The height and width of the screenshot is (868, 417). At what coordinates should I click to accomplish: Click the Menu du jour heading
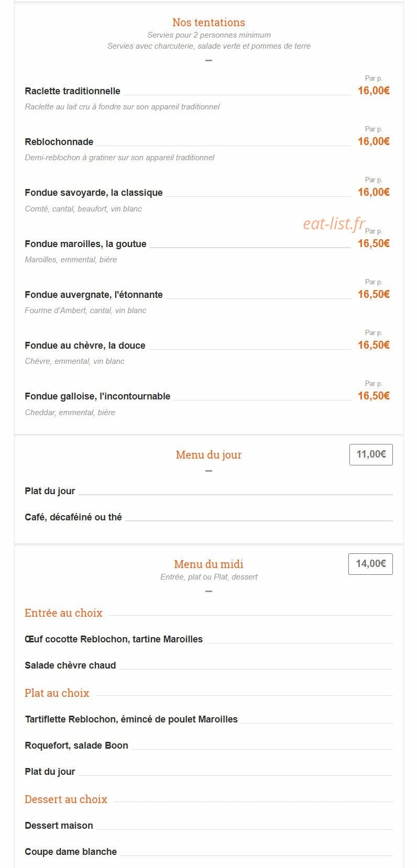208,454
